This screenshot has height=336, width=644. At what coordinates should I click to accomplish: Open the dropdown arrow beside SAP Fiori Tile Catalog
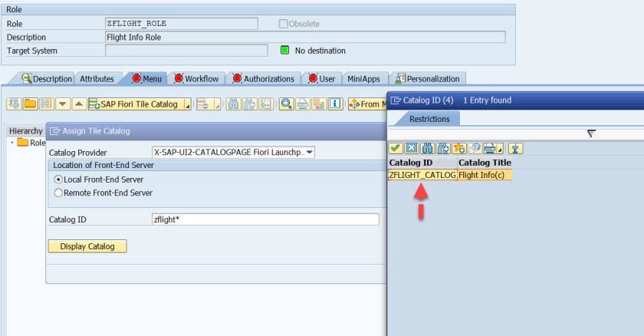[188, 104]
